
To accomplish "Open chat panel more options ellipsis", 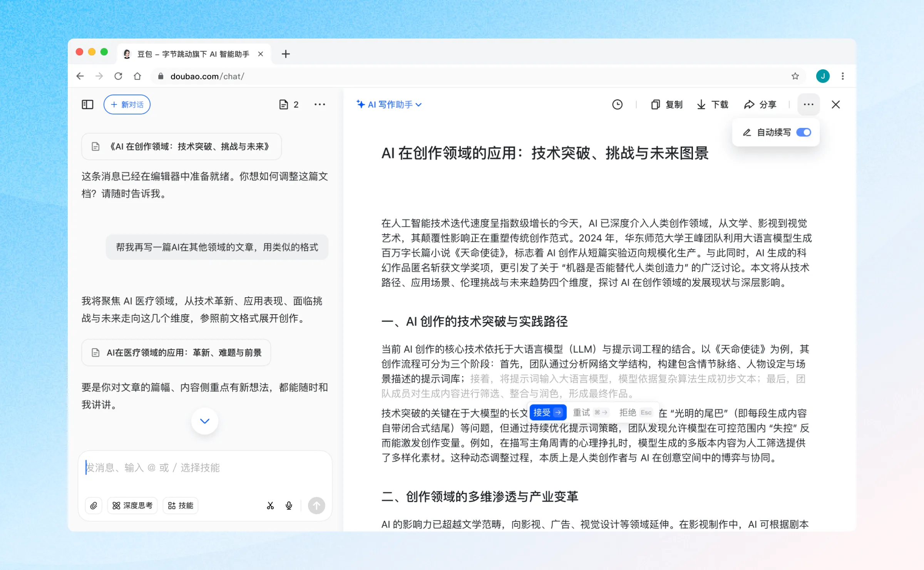I will 320,104.
